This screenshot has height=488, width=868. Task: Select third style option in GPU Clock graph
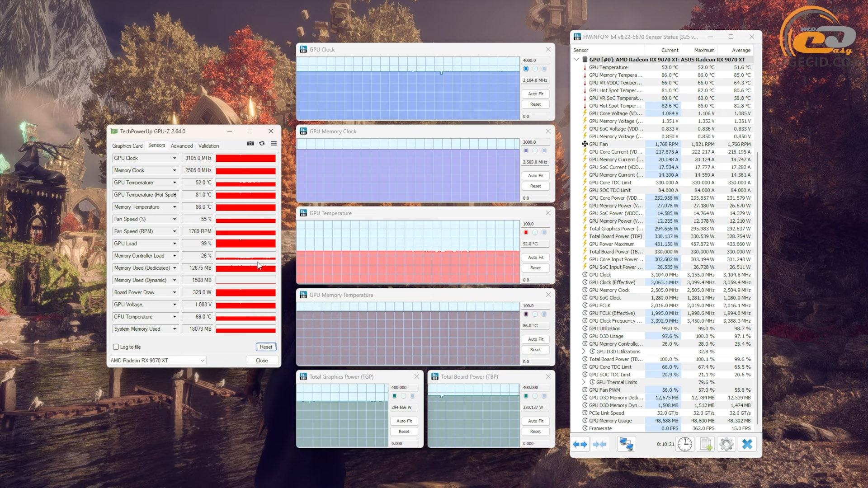544,69
